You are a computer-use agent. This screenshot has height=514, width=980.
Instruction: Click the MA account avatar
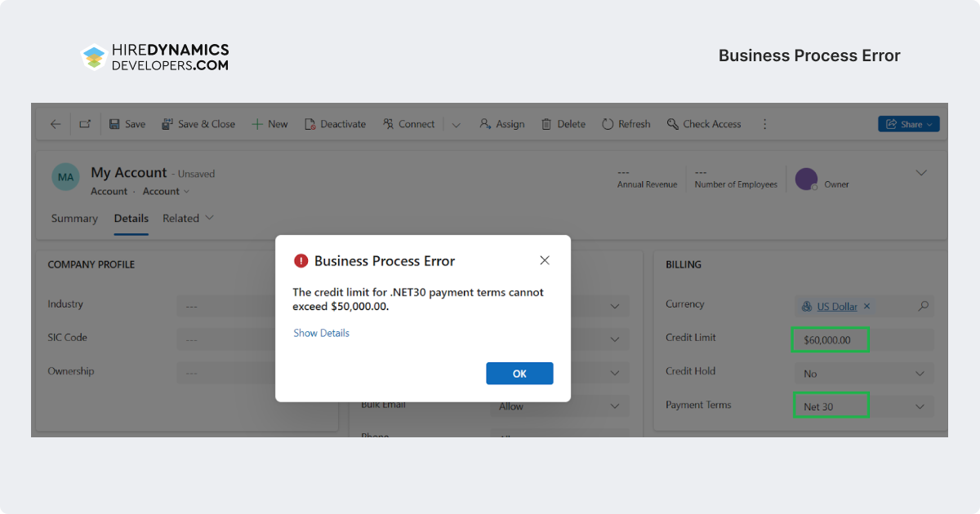[65, 177]
